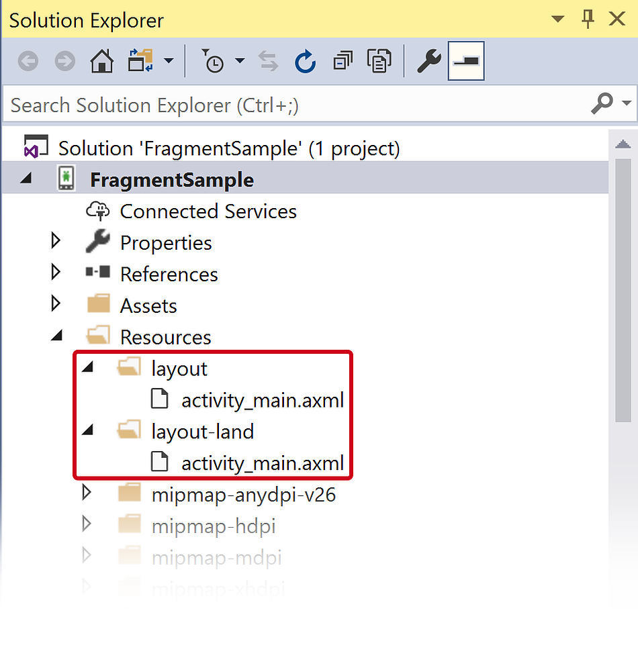Expand the Properties node
The height and width of the screenshot is (672, 638).
(x=56, y=242)
